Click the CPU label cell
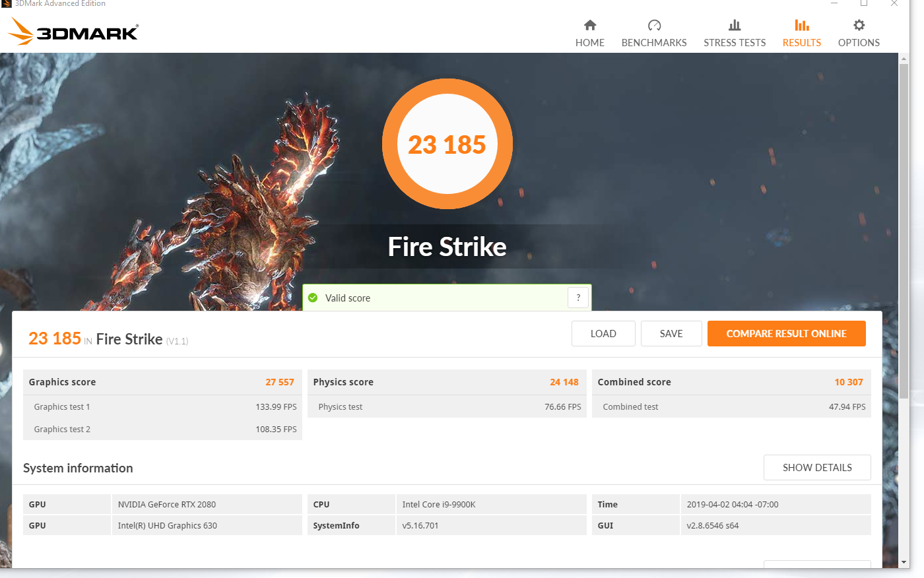924x578 pixels. coord(351,505)
